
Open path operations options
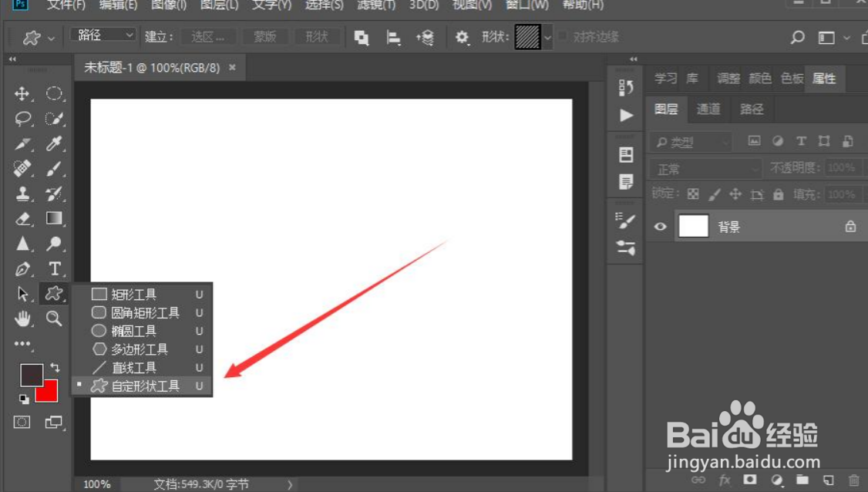pyautogui.click(x=362, y=37)
